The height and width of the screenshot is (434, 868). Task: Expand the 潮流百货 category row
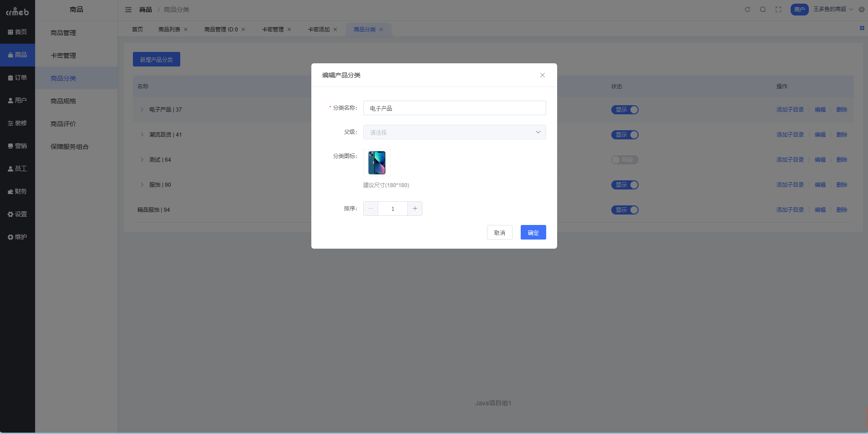142,135
